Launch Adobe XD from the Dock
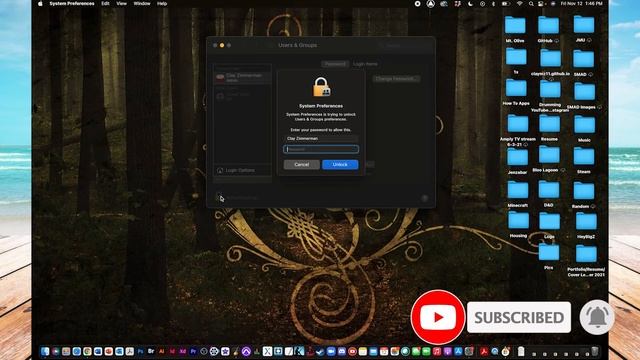This screenshot has height=360, width=640. pos(183,351)
